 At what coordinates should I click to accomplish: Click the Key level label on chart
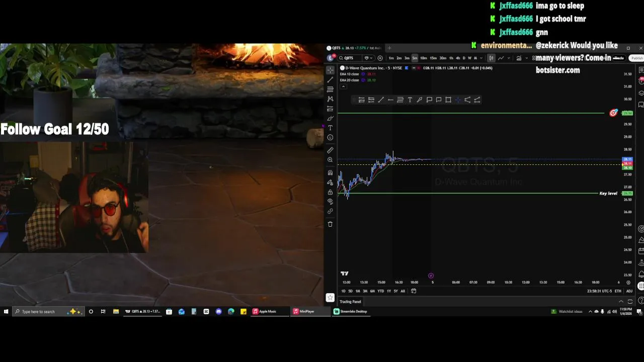coord(608,193)
